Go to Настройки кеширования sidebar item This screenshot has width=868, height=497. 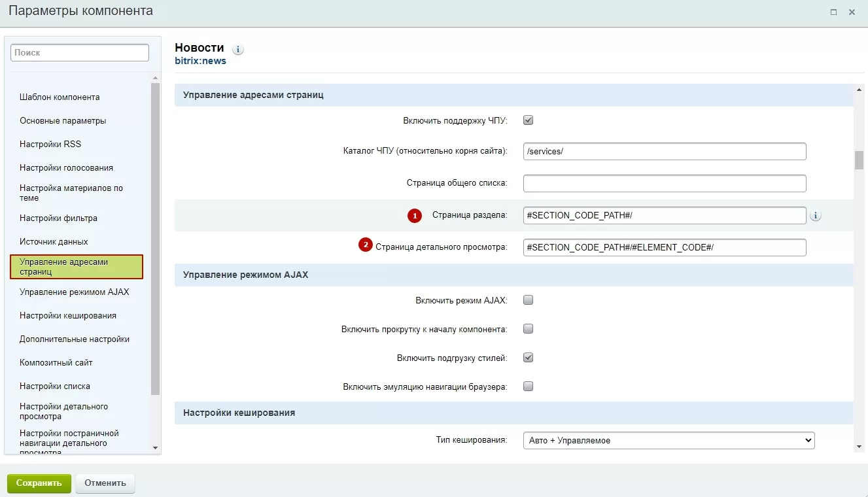(68, 315)
